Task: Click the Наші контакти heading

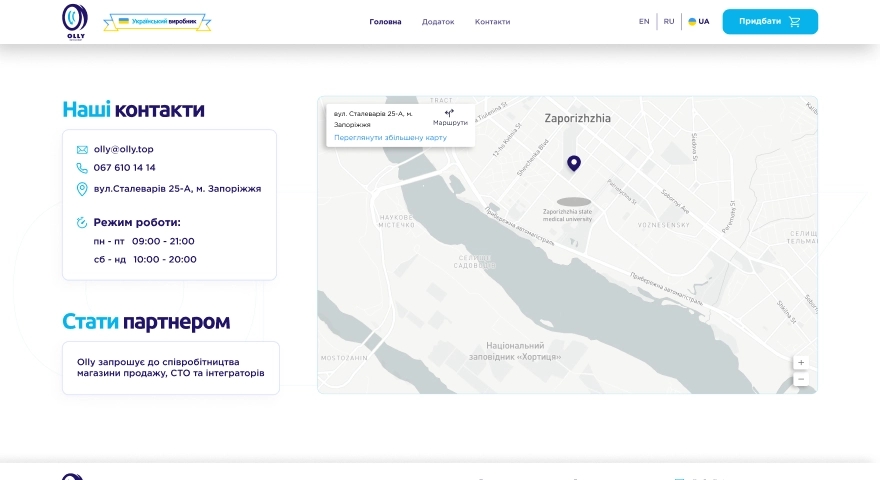Action: click(133, 109)
